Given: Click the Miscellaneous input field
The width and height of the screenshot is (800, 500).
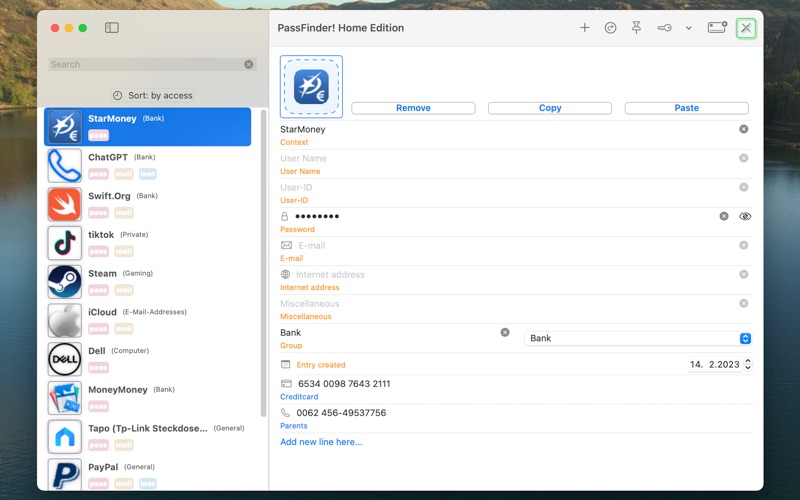Looking at the screenshot, I should pos(508,304).
